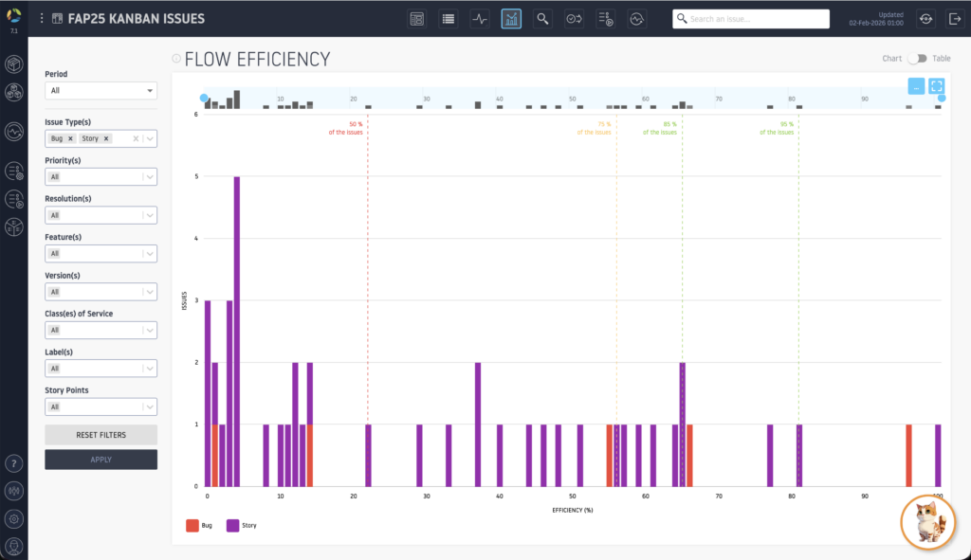Image resolution: width=971 pixels, height=560 pixels.
Task: Expand the Story Points filter dropdown
Action: [x=101, y=406]
